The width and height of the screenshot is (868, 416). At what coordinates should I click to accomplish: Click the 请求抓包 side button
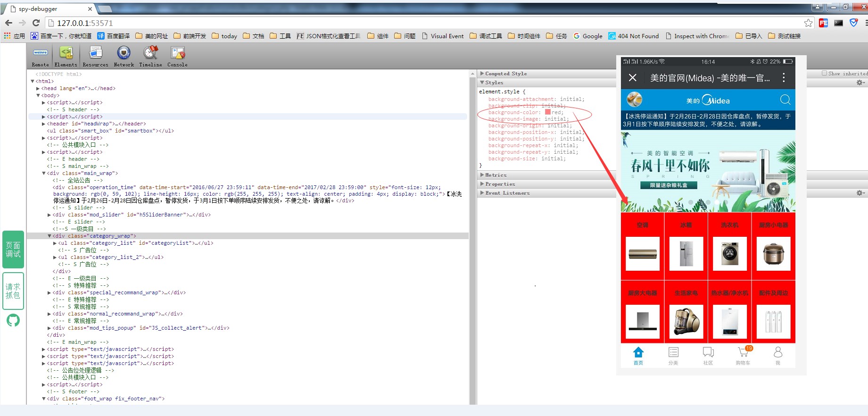pyautogui.click(x=13, y=291)
